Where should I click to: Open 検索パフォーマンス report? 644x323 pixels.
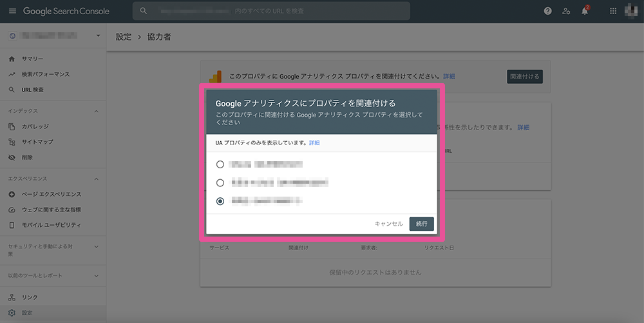tap(46, 74)
